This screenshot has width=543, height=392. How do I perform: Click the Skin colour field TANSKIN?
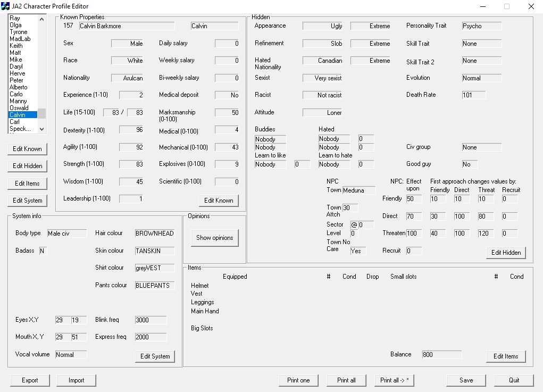(x=155, y=251)
